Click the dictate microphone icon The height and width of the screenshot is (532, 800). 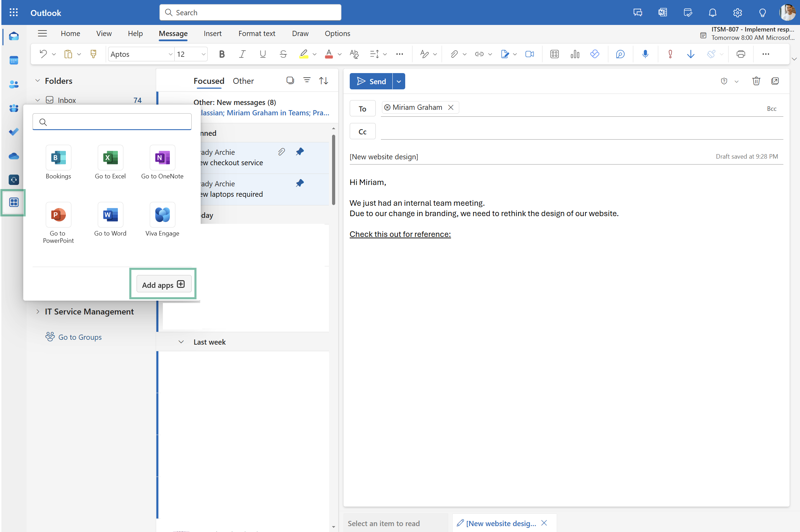[x=645, y=54]
